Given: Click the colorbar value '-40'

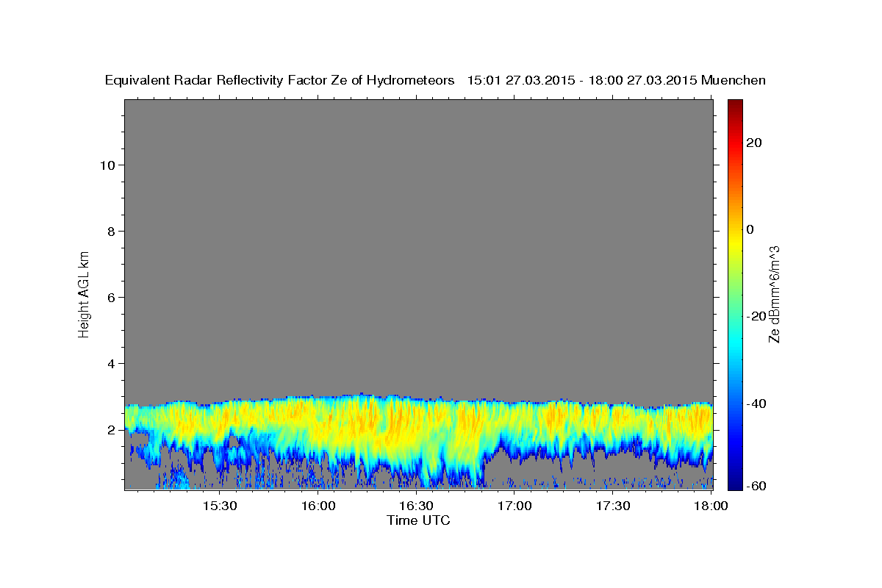Looking at the screenshot, I should [757, 404].
